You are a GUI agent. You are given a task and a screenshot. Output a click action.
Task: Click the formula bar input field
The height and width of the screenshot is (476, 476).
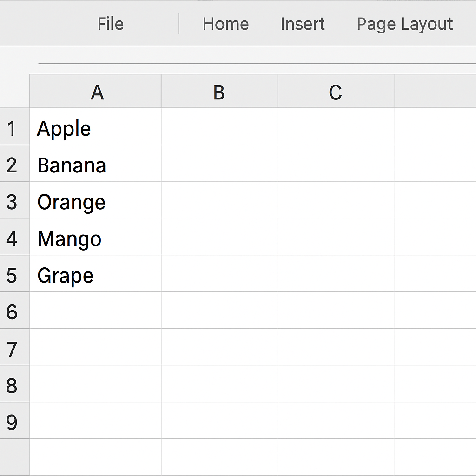pos(257,56)
